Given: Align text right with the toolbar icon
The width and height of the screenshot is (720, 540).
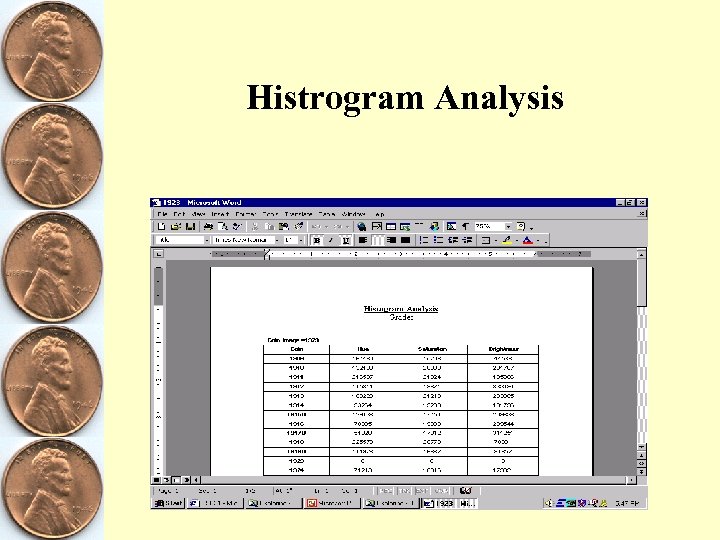Looking at the screenshot, I should [x=391, y=240].
